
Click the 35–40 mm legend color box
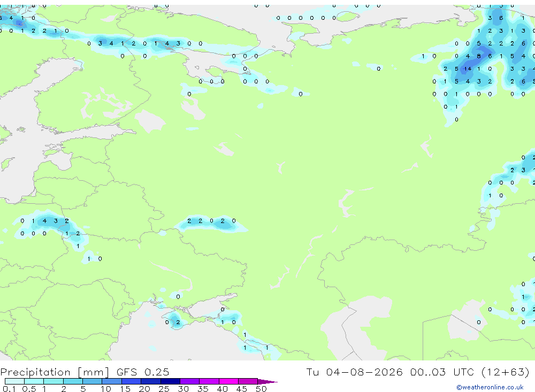click(209, 381)
